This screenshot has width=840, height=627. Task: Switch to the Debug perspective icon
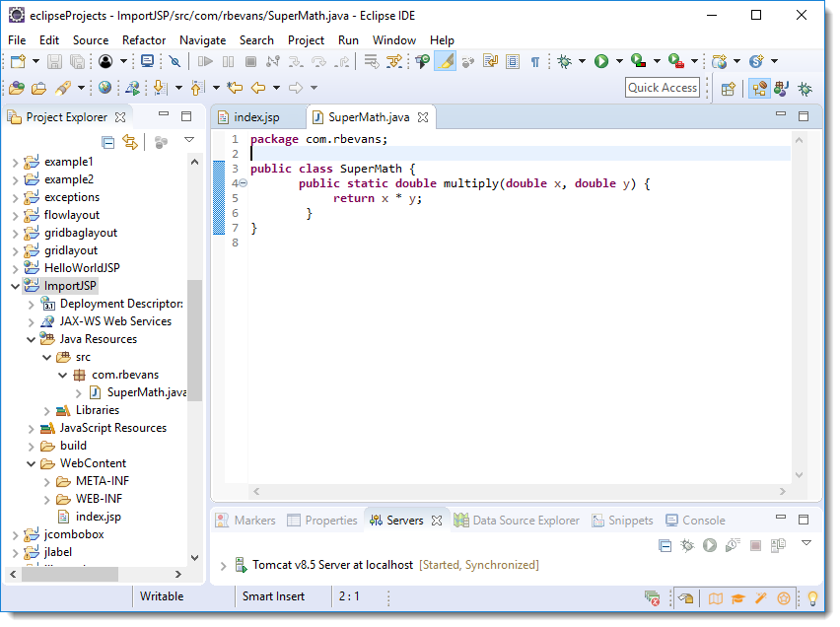point(805,89)
